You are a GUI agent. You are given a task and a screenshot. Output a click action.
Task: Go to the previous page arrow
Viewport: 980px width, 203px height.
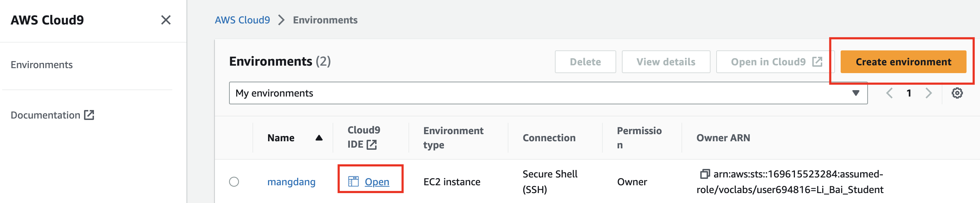coord(889,93)
